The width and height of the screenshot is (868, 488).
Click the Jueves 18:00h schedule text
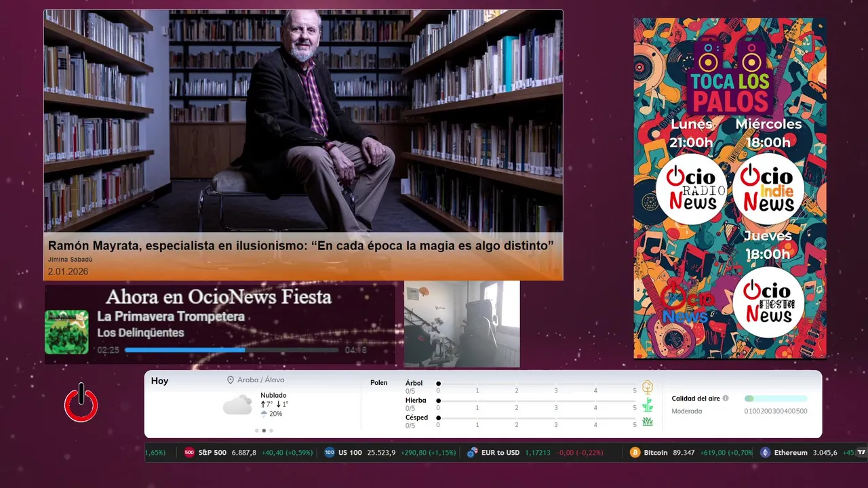tap(768, 245)
